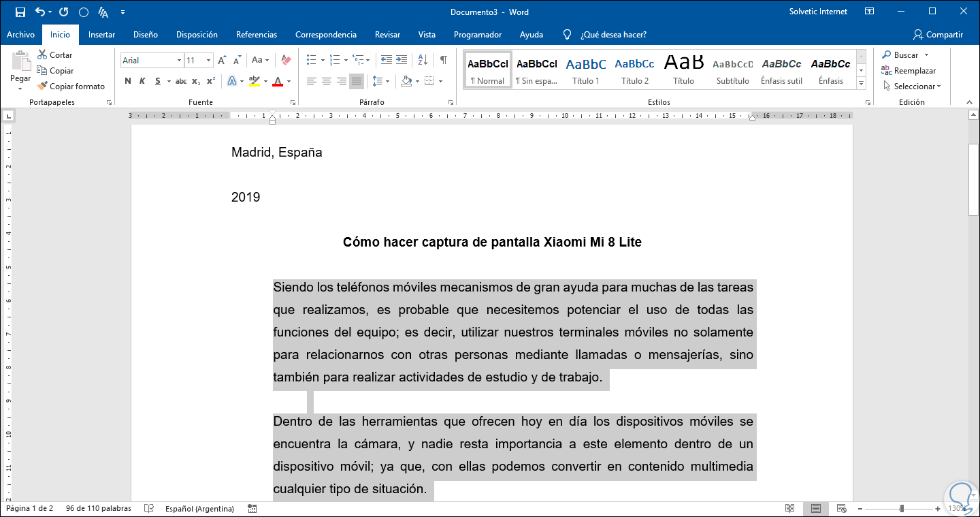980x517 pixels.
Task: Insert a numbered list
Action: (x=334, y=60)
